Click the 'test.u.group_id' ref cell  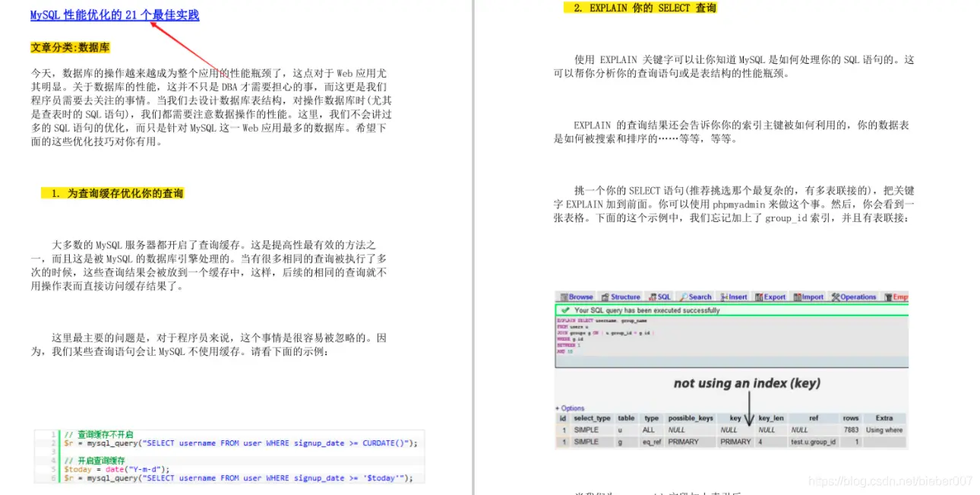(813, 442)
